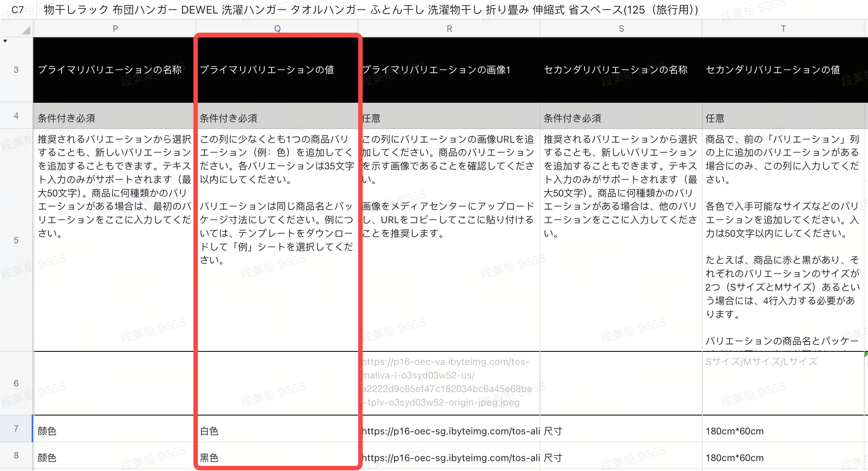Click cell 颜色 in row 7
868x471 pixels.
(115, 429)
